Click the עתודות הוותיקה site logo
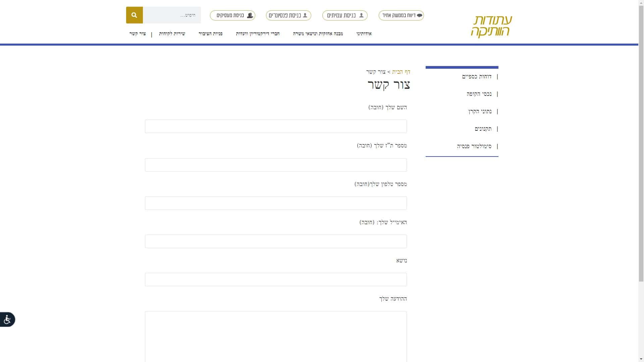The height and width of the screenshot is (362, 644). (491, 26)
